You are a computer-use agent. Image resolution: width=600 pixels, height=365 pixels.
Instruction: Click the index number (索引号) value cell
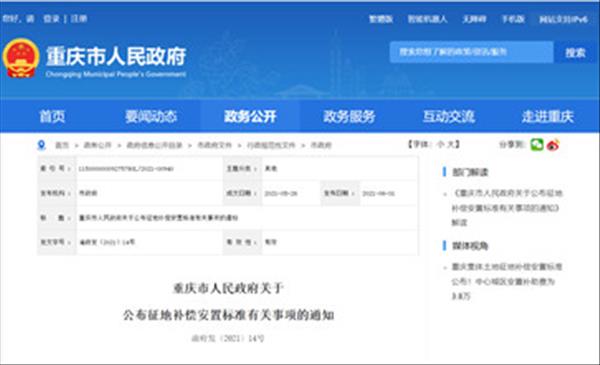tap(150, 169)
